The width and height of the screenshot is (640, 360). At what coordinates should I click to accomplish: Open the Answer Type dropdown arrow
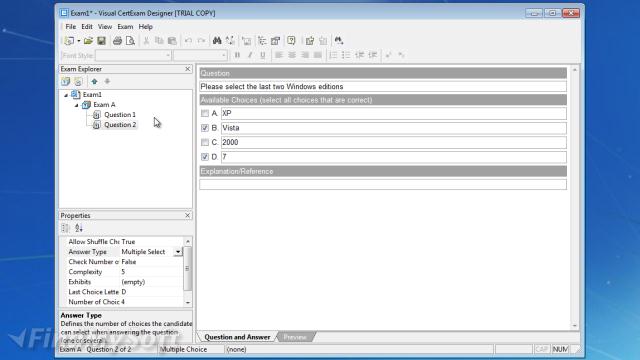(x=178, y=252)
